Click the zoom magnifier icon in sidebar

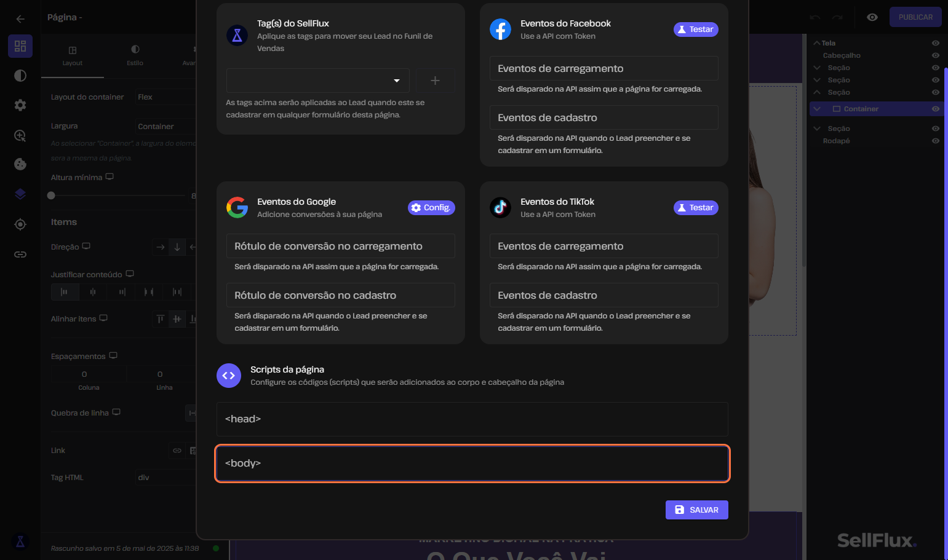(20, 135)
